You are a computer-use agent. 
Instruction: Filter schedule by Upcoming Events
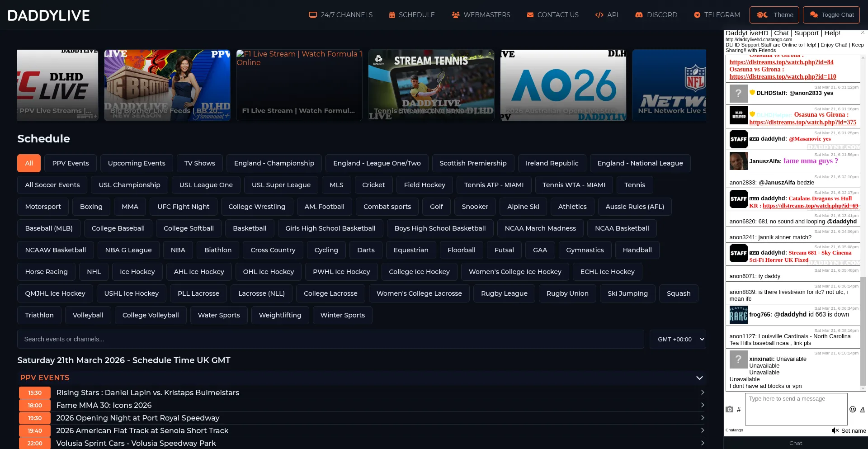tap(137, 163)
